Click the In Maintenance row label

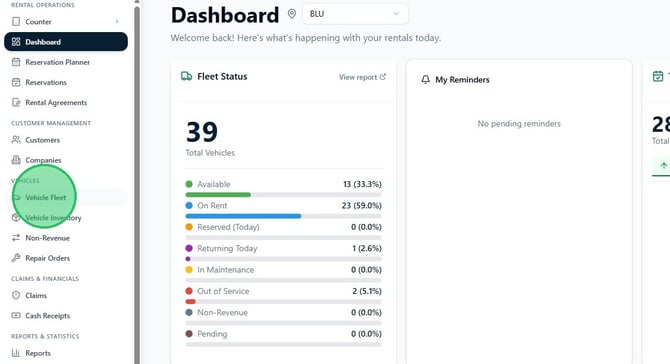(x=226, y=270)
